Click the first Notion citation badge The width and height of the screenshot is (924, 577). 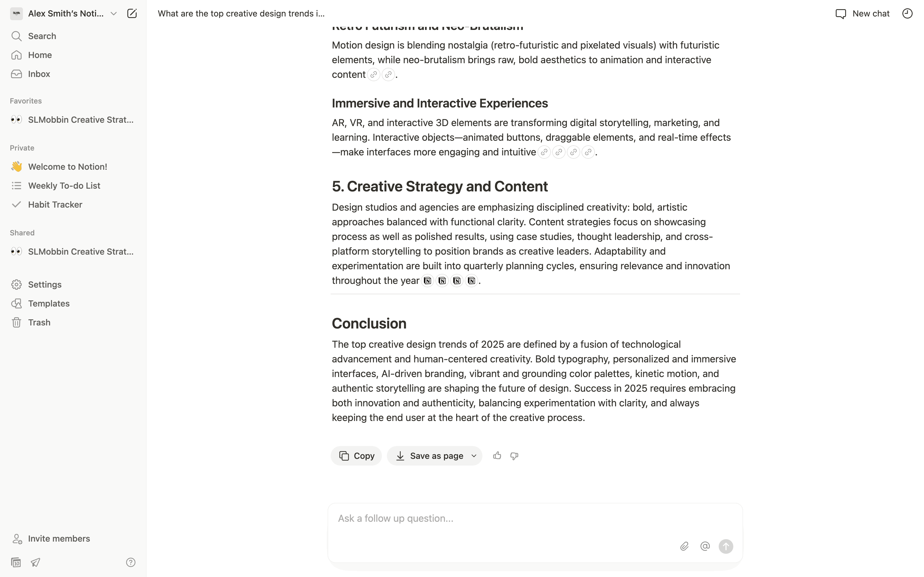pos(427,281)
